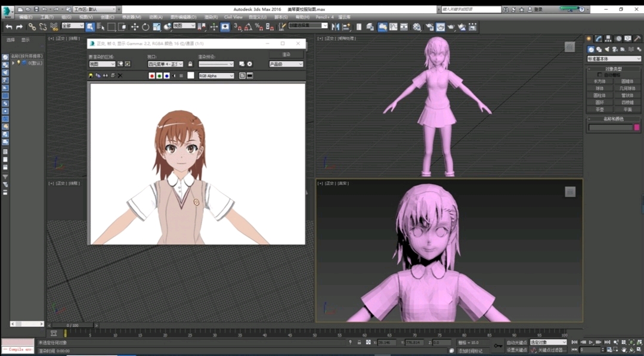Click the 渲染 button in render window
The width and height of the screenshot is (644, 356).
point(286,54)
